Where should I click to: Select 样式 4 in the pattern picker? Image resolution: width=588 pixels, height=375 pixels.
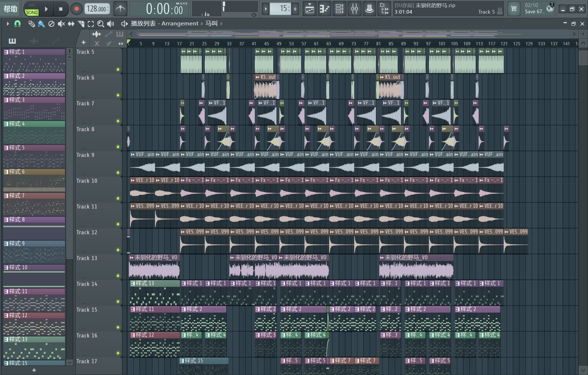click(34, 124)
